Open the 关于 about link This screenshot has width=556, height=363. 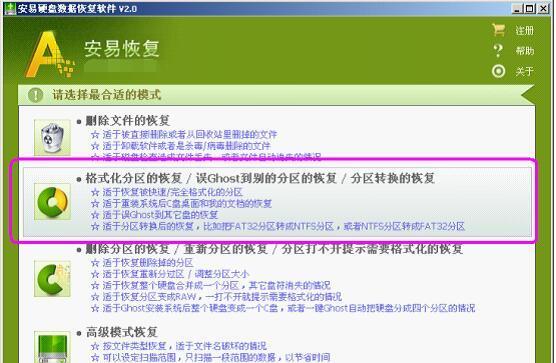[525, 71]
